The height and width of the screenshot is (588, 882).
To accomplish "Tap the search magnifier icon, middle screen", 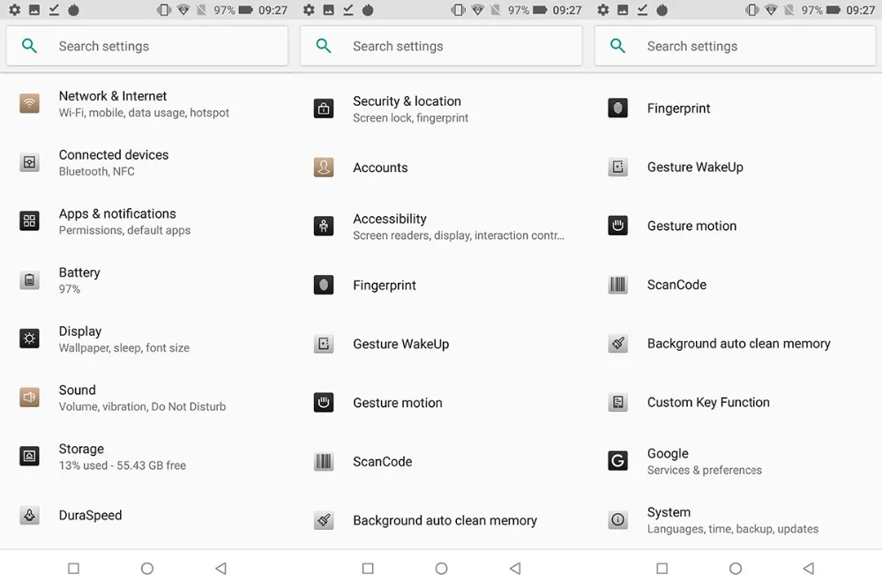I will point(324,46).
